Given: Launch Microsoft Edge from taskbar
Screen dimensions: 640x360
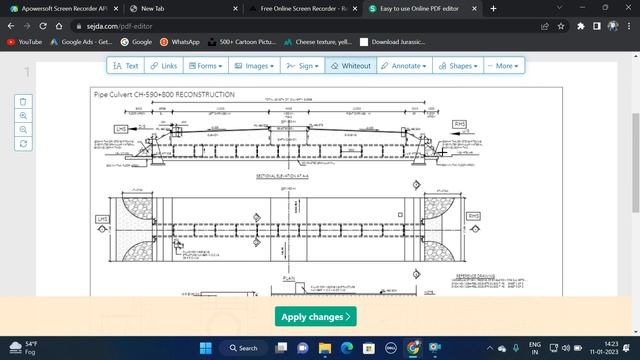Looking at the screenshot, I should point(347,348).
